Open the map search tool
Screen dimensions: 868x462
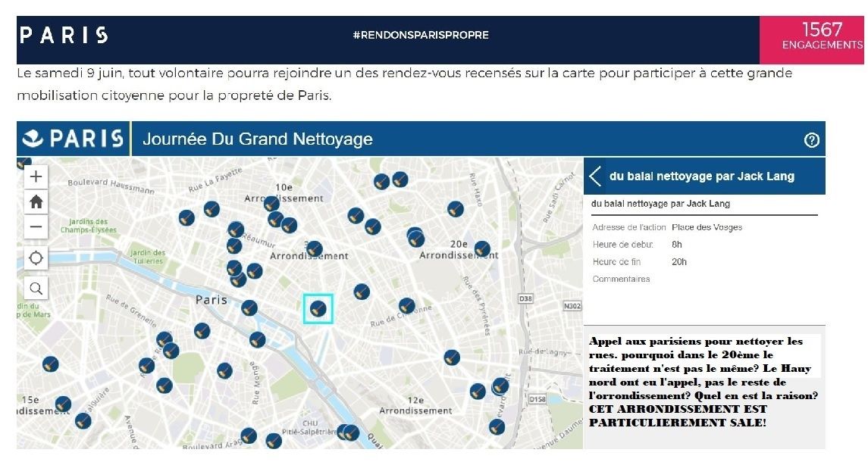(36, 289)
